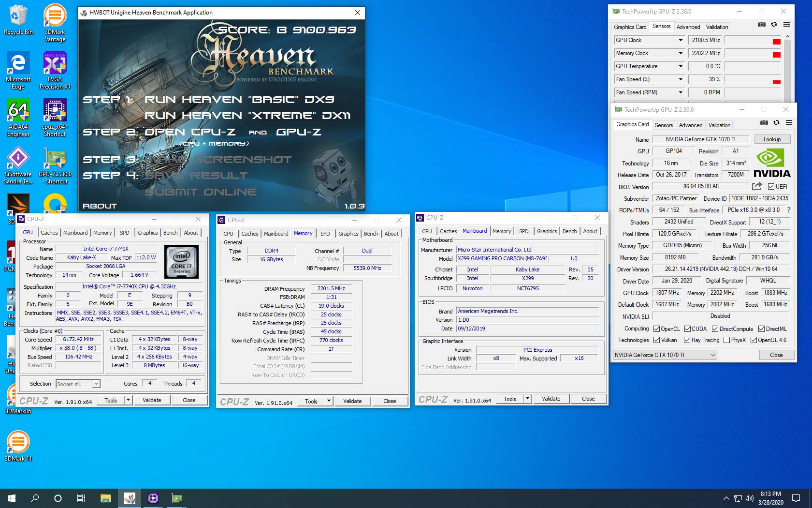Image resolution: width=812 pixels, height=508 pixels.
Task: Click the Bus Interface question mark icon
Action: pos(789,210)
